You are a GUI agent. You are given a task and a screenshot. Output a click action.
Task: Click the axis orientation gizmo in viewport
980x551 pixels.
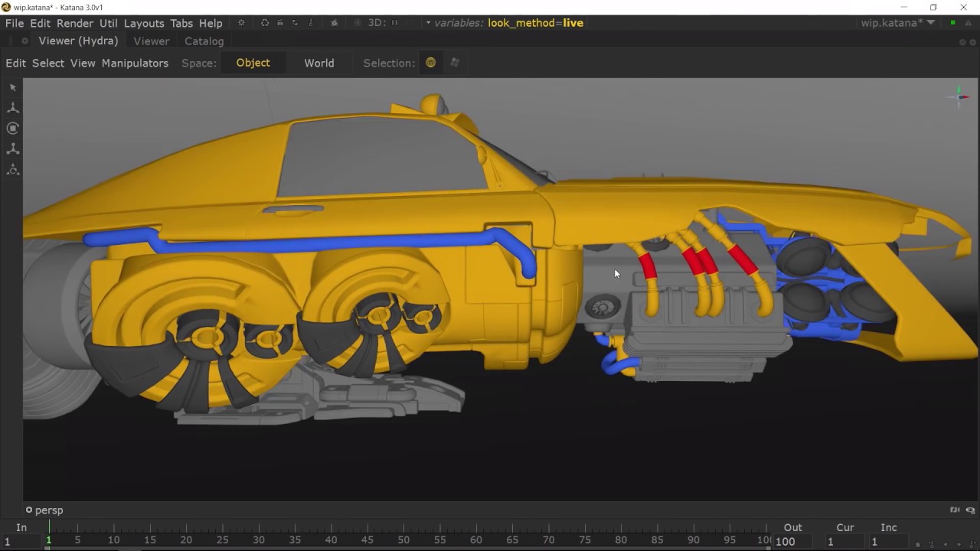click(x=959, y=96)
